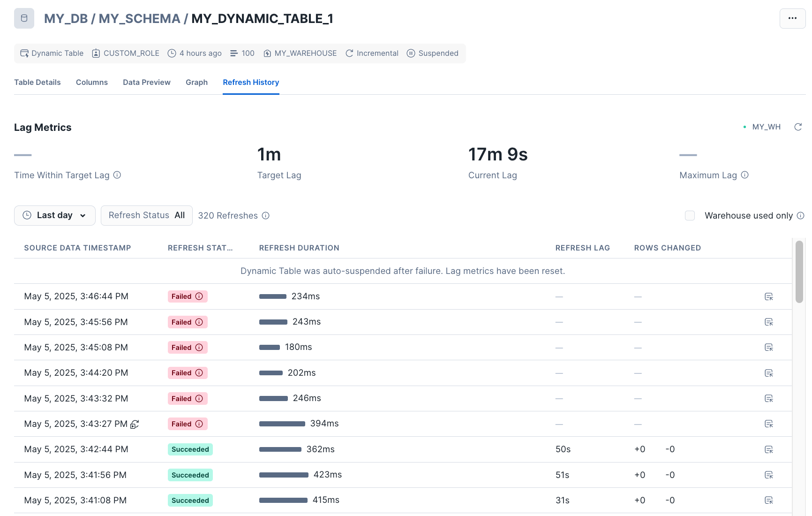Click info icon beside Time Within Target Lag
This screenshot has height=516, width=812.
pyautogui.click(x=117, y=175)
